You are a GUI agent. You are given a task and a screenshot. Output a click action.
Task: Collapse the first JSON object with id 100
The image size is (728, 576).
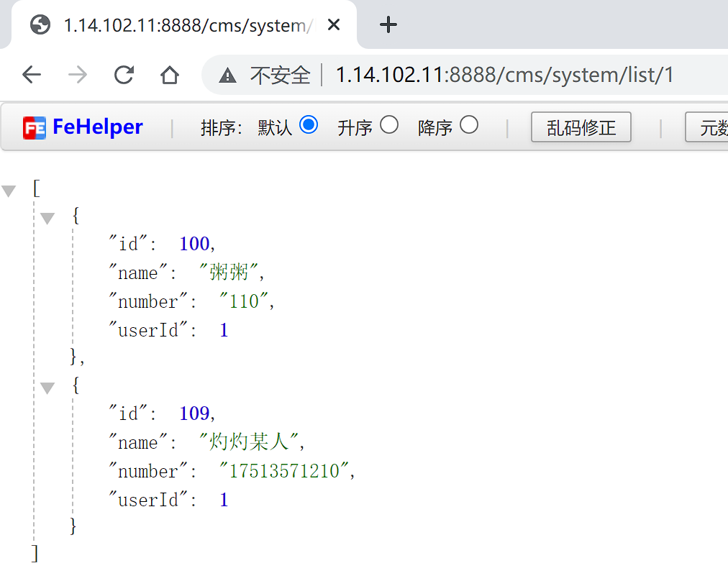click(x=47, y=218)
